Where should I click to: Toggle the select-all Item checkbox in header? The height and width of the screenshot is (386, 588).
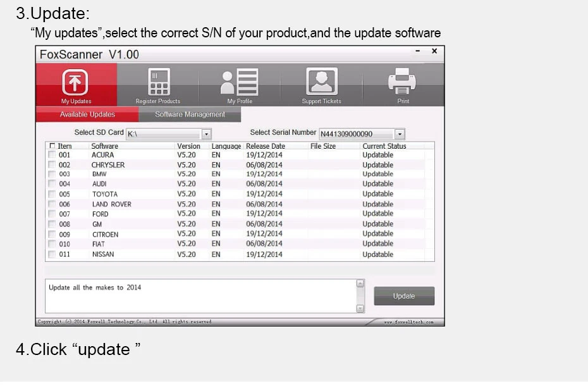coord(52,146)
